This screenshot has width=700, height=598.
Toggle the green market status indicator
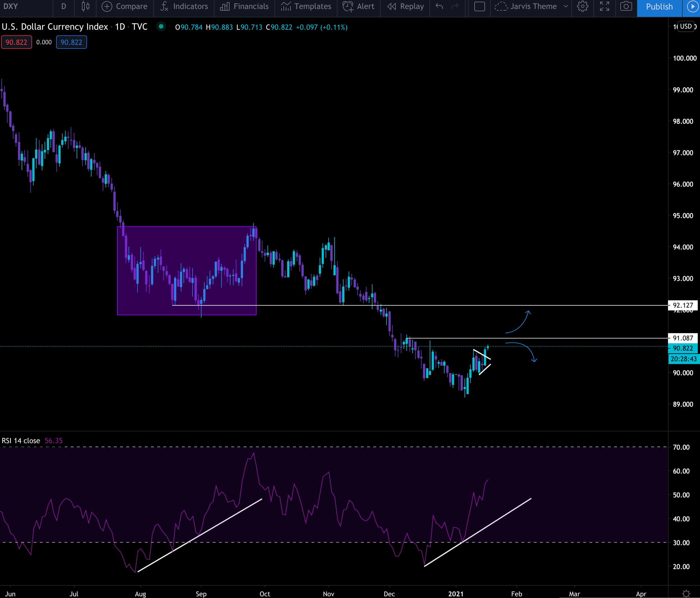pos(161,26)
